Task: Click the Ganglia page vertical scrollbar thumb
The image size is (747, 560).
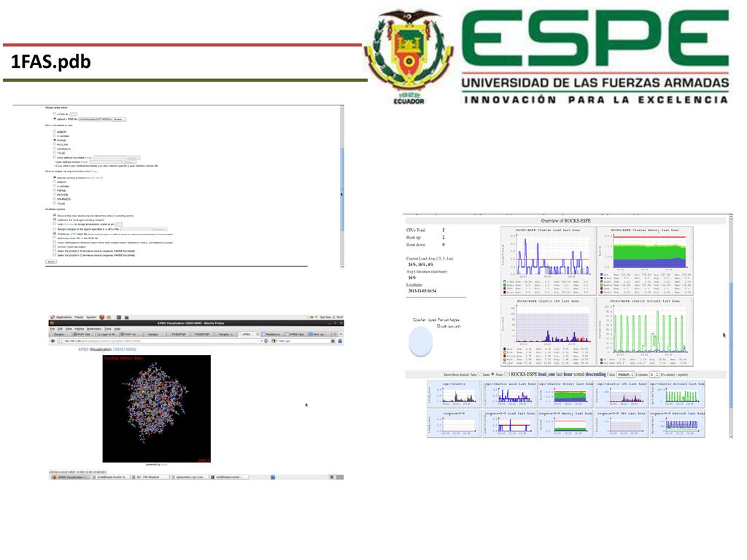Action: 731,344
